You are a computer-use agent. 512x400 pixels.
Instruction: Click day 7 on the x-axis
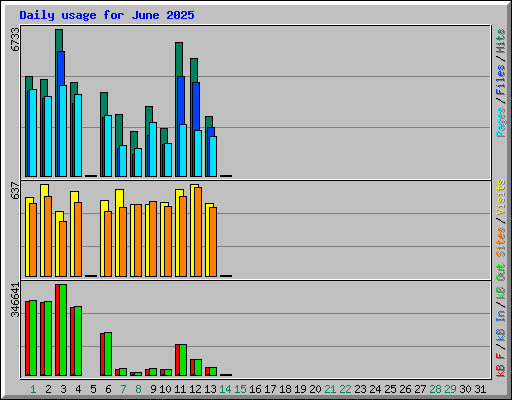(123, 389)
